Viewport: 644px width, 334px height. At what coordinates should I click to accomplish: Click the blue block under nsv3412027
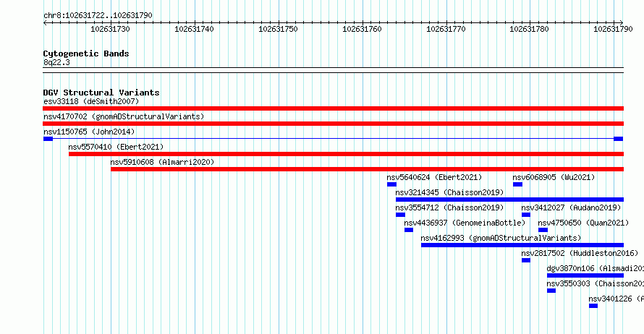pyautogui.click(x=526, y=215)
